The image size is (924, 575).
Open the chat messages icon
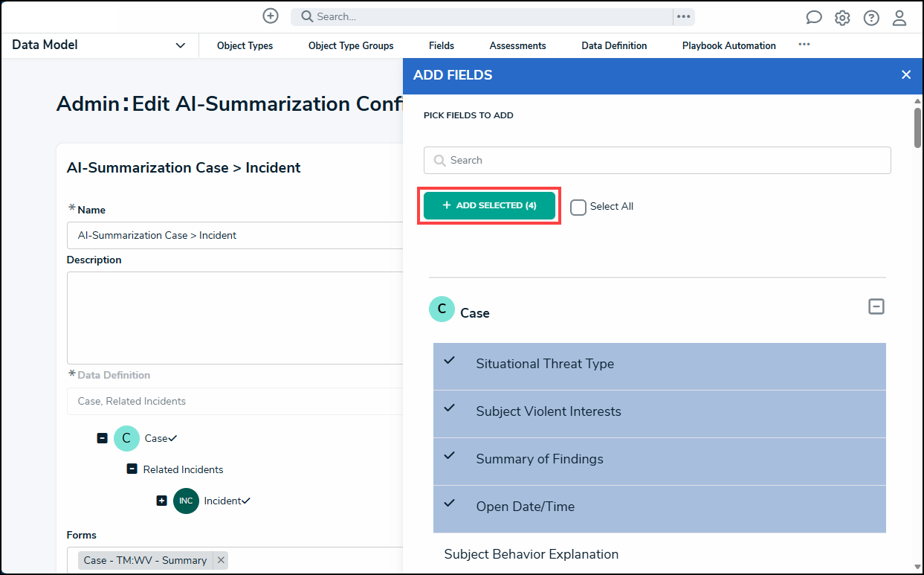point(814,18)
